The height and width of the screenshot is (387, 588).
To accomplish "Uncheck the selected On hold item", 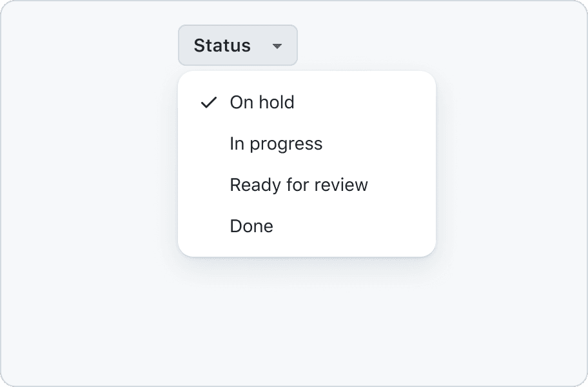I will pyautogui.click(x=262, y=103).
